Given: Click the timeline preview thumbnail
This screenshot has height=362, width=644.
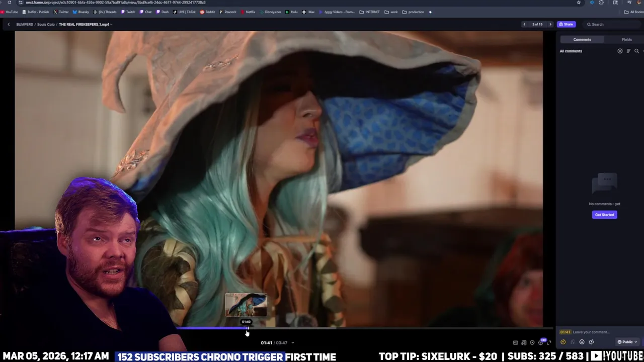Looking at the screenshot, I should coord(246,305).
